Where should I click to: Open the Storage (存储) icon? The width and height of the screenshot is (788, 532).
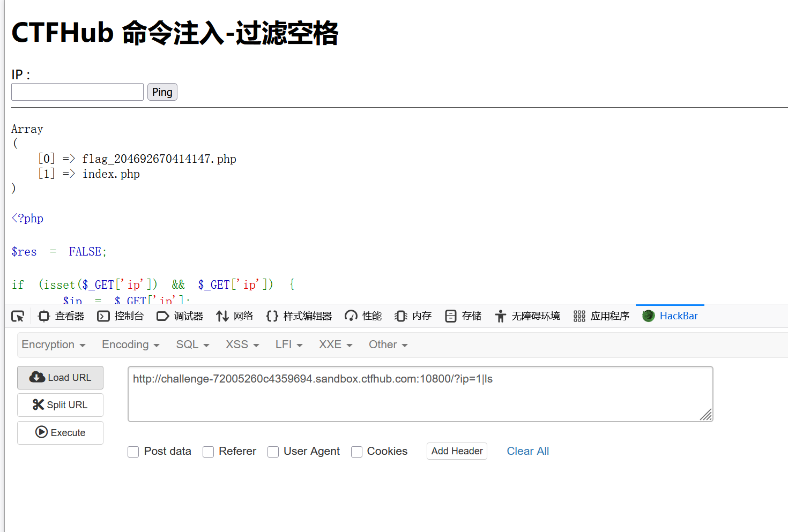(451, 316)
